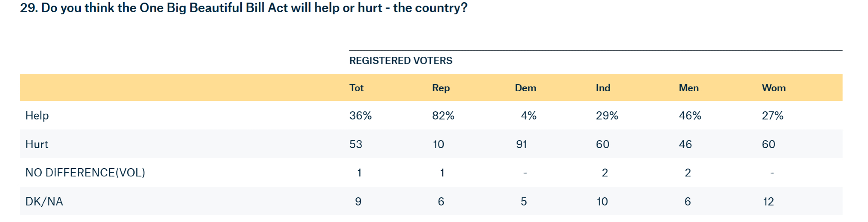Click the Hurt row label
This screenshot has width=868, height=222.
coord(37,144)
